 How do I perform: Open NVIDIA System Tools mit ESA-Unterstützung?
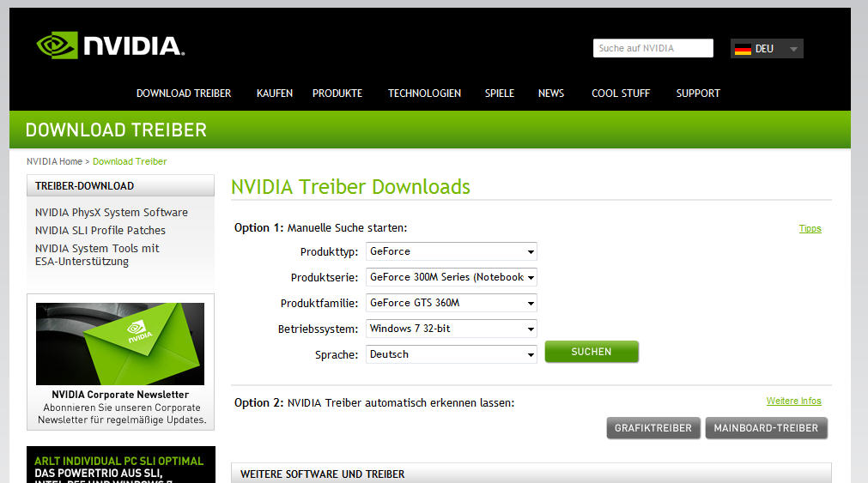pyautogui.click(x=97, y=255)
